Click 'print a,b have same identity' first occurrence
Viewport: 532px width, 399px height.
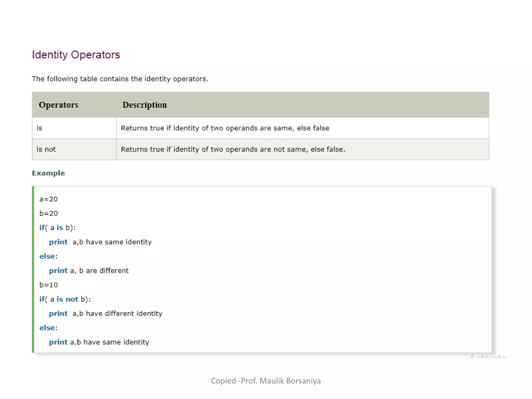click(100, 242)
